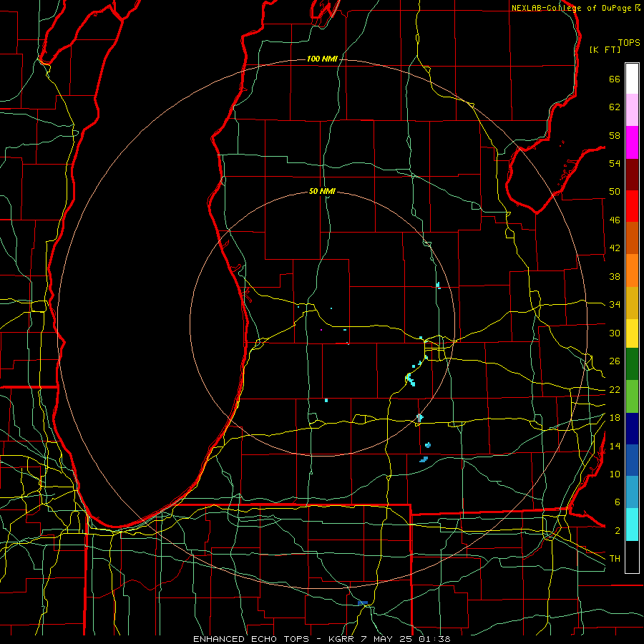This screenshot has width=644, height=644.
Task: Click the 34 value in the legend
Action: point(615,305)
